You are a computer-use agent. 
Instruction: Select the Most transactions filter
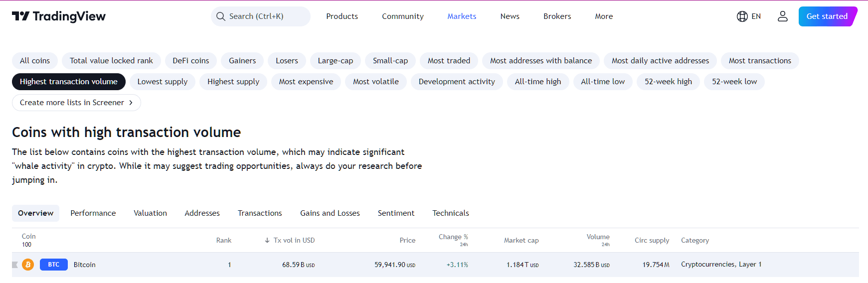(760, 61)
